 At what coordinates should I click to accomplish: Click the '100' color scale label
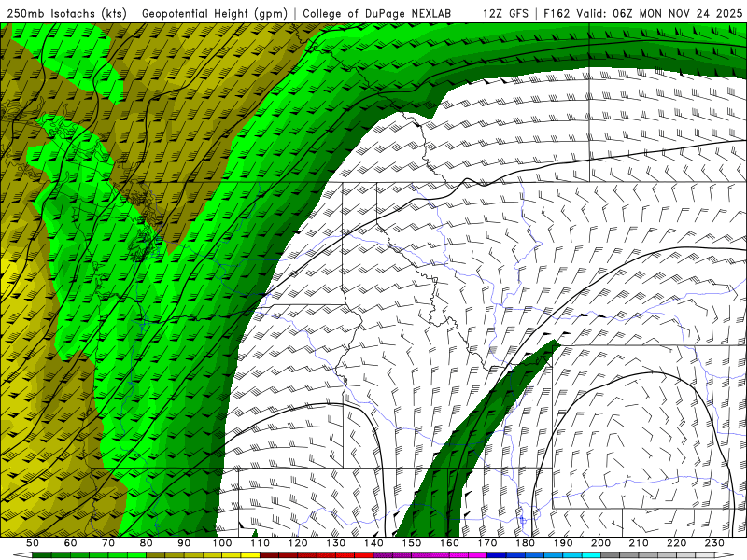point(222,543)
